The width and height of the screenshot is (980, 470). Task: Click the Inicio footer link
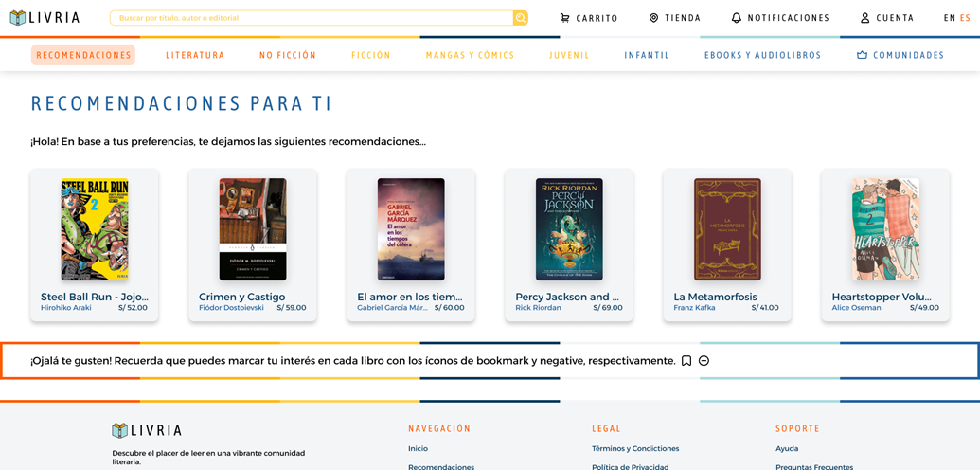(419, 449)
